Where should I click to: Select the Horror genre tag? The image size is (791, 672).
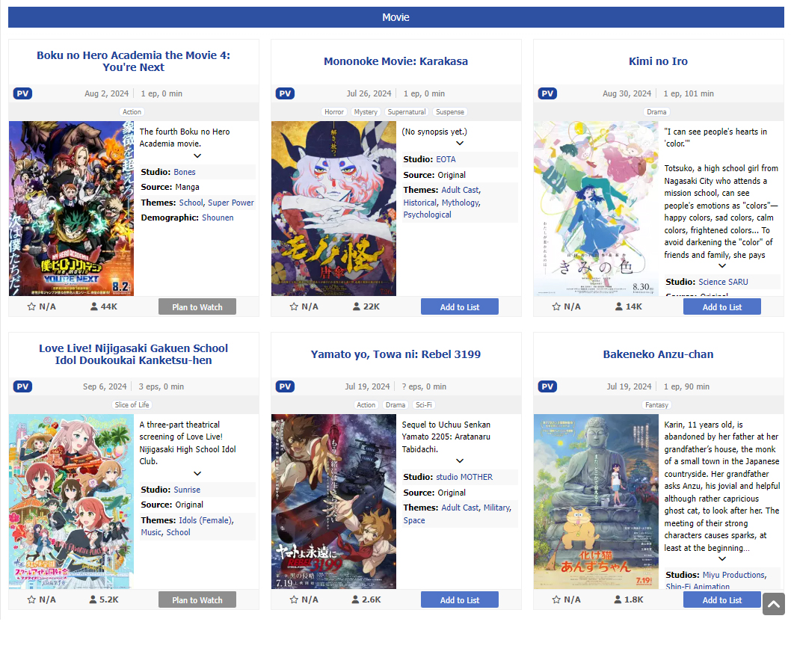(x=334, y=112)
